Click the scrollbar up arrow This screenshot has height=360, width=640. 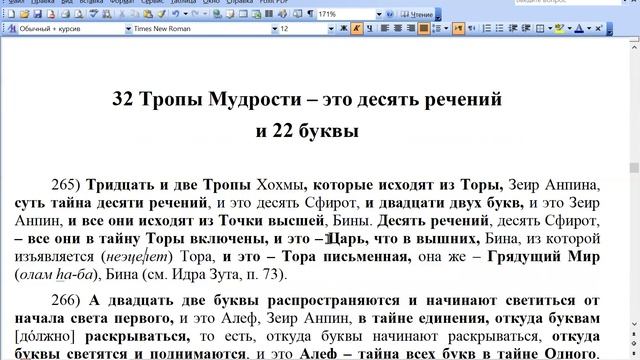click(634, 48)
